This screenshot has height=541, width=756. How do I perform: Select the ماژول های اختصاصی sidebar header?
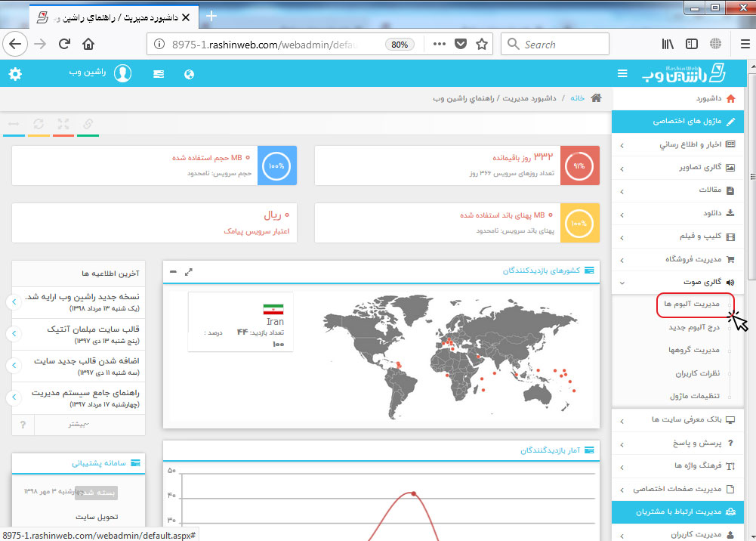678,122
